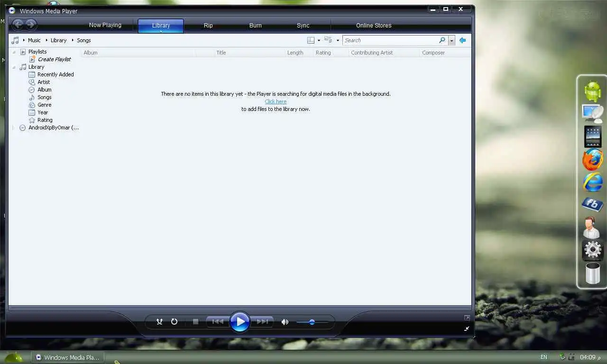Select Create Playlist in the tree
607x364 pixels.
click(54, 59)
